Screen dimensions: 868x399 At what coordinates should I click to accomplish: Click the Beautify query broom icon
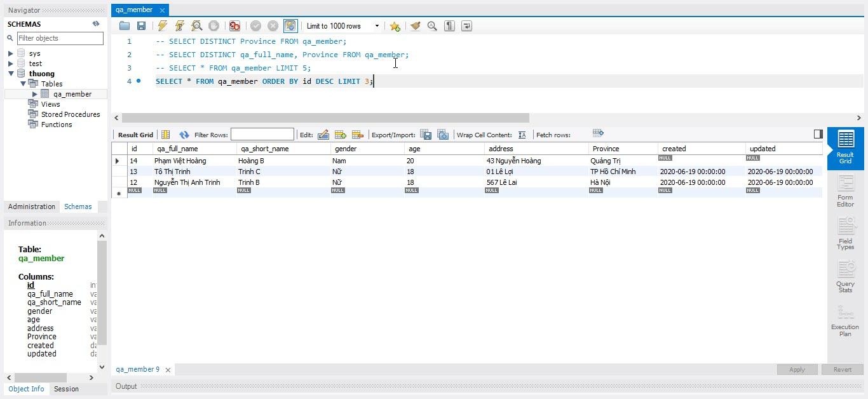coord(415,26)
